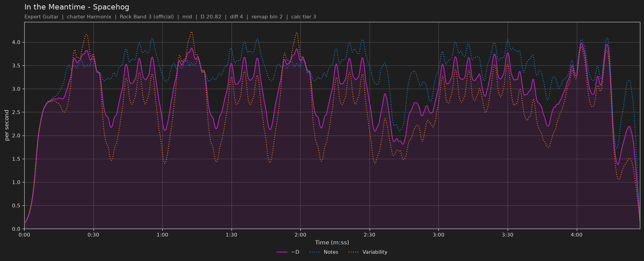
Task: Click the '1:00' time tick label
Action: [162, 235]
